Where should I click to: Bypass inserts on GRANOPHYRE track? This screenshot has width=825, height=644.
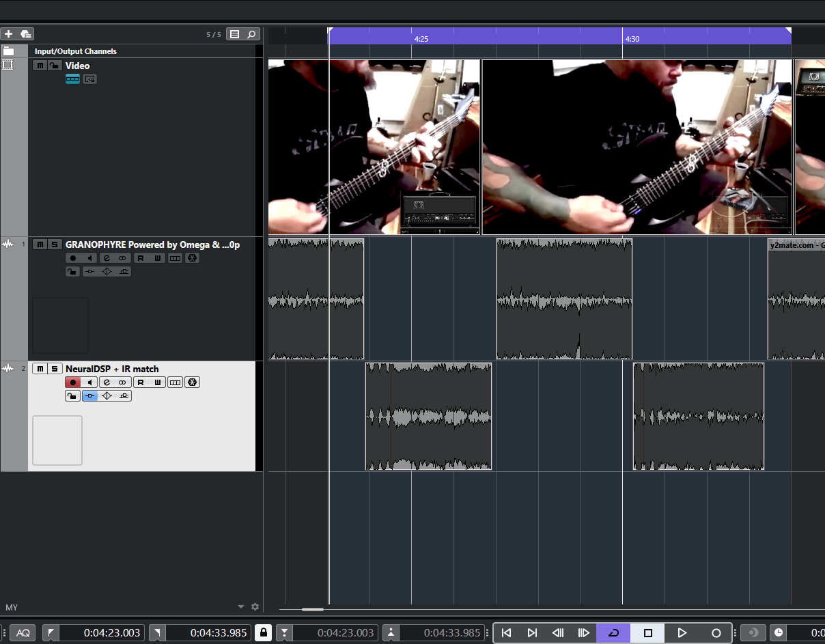coord(90,272)
